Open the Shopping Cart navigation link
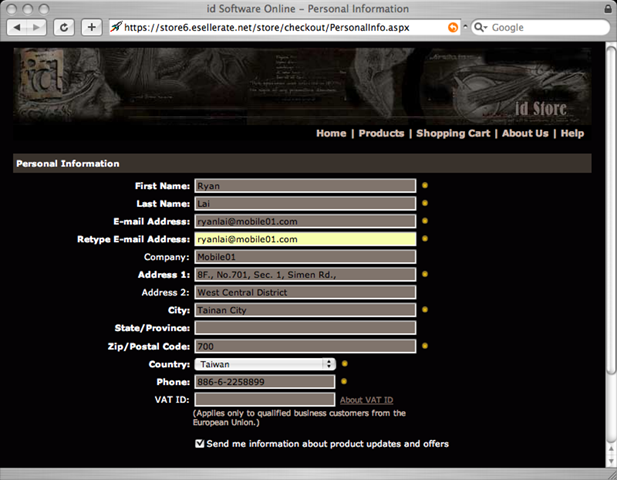The image size is (617, 480). click(x=453, y=133)
